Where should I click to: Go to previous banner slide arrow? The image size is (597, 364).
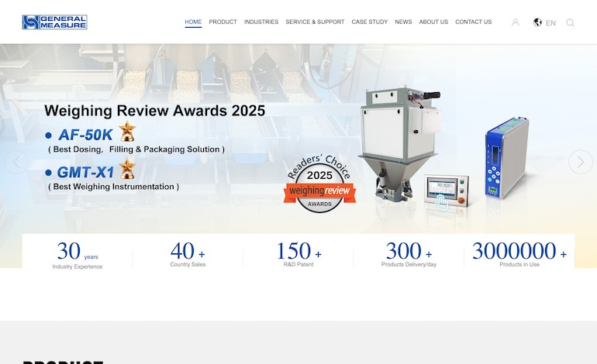[16, 162]
